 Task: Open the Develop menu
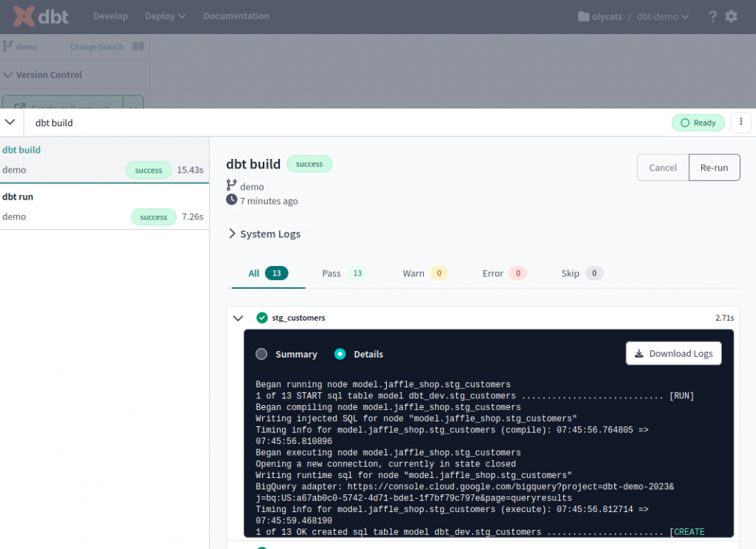111,16
